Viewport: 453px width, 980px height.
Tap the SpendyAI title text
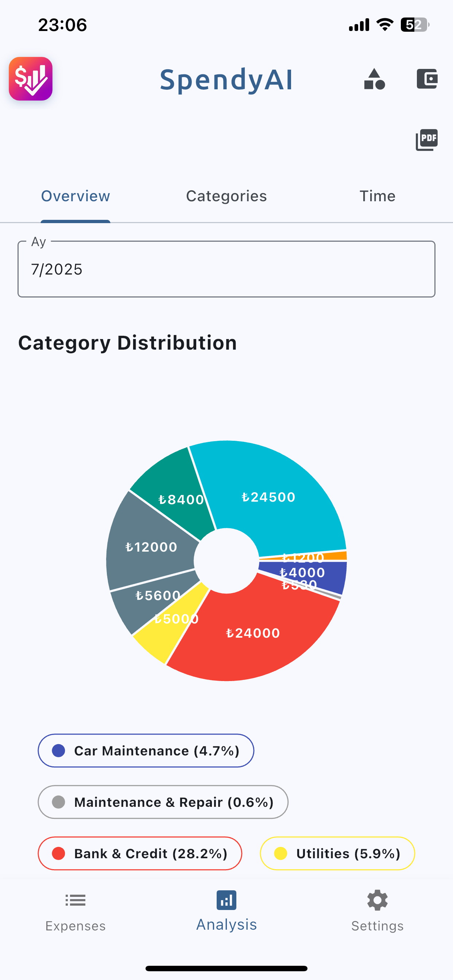click(x=226, y=80)
